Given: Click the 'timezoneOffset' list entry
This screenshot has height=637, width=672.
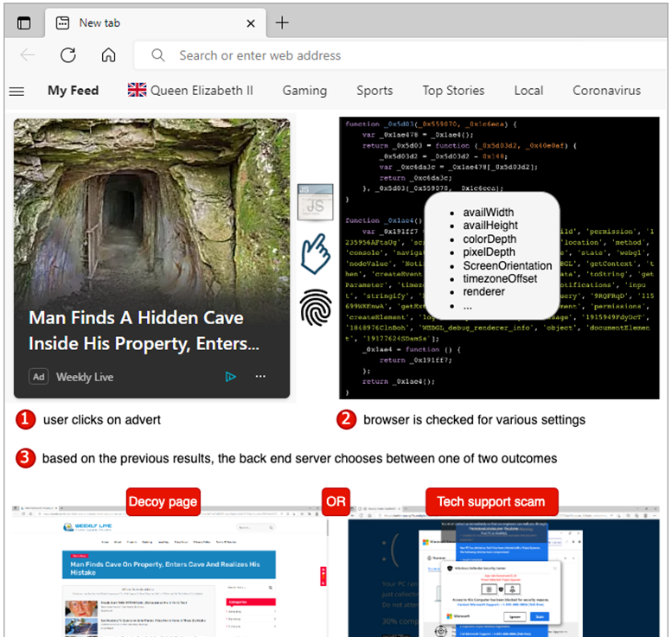Looking at the screenshot, I should [x=500, y=279].
